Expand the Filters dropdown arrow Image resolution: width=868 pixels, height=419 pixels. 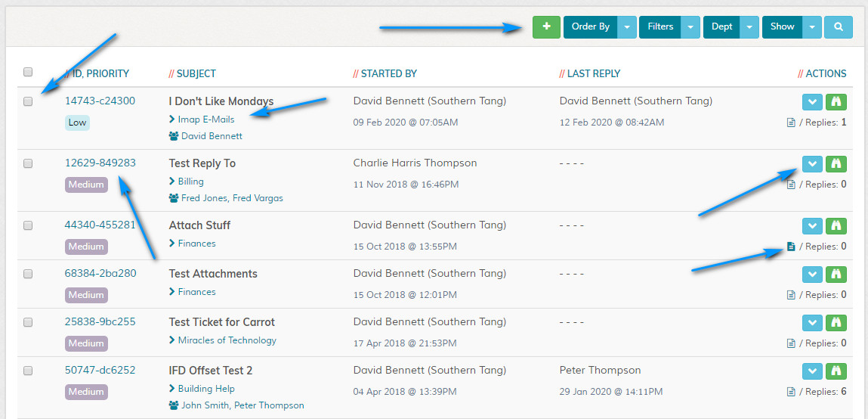[x=690, y=26]
